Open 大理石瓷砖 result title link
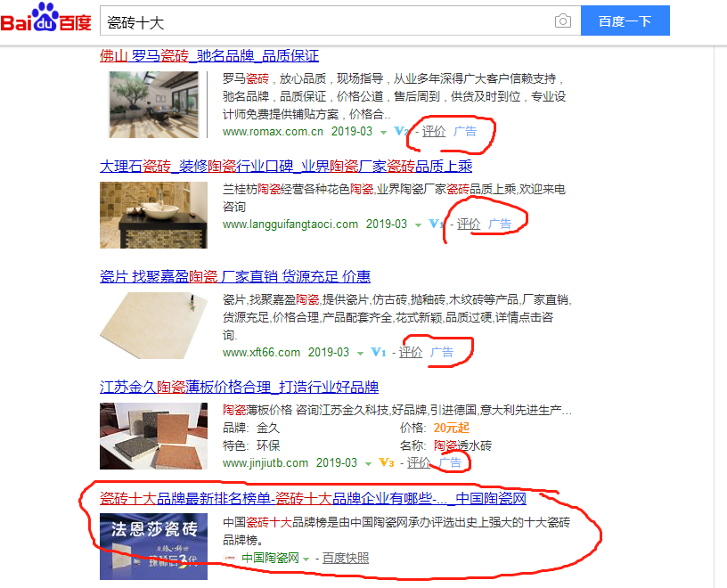 (x=286, y=167)
